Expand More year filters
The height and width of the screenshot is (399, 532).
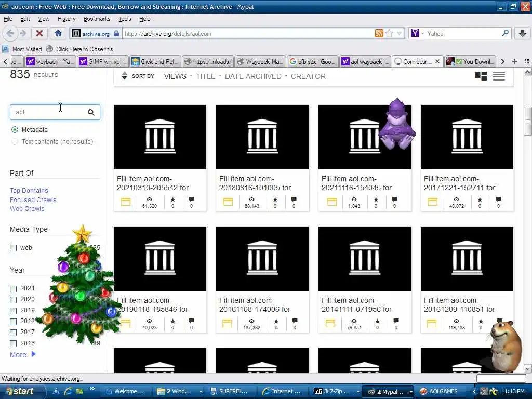[x=22, y=354]
